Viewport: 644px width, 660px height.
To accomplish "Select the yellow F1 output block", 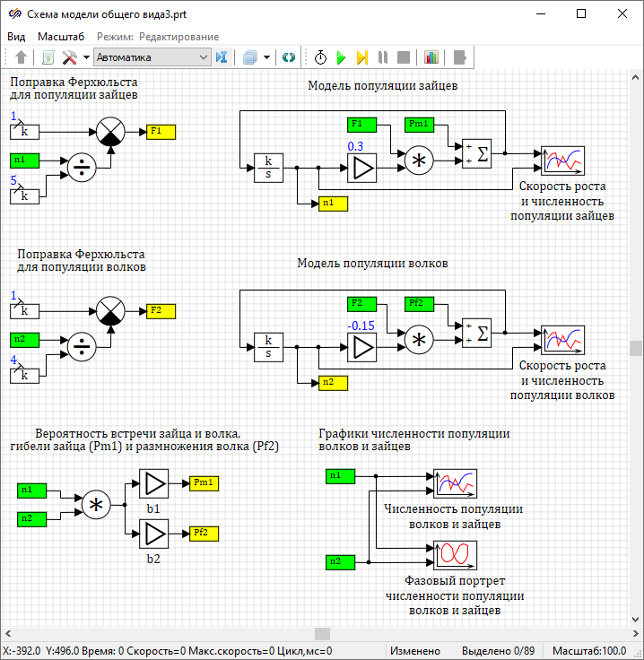I will (161, 131).
